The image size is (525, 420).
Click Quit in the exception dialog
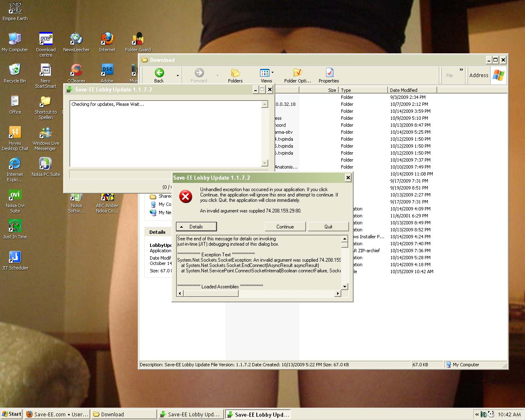pos(328,227)
